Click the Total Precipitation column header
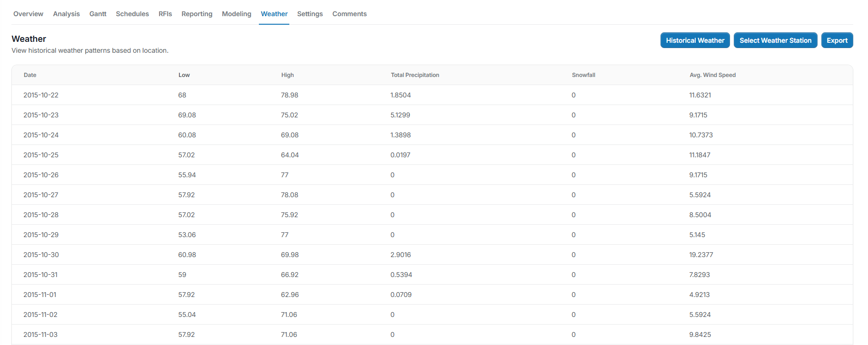The width and height of the screenshot is (868, 345). pos(414,75)
